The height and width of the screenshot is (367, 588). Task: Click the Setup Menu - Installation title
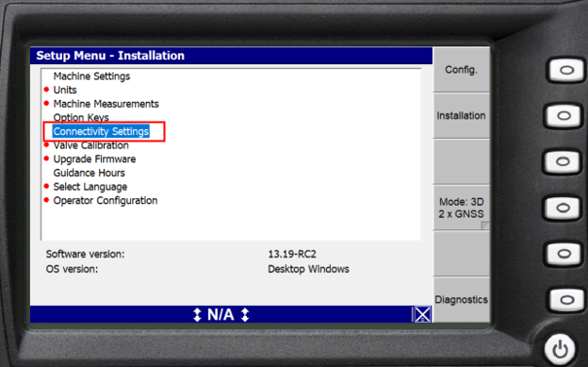click(110, 56)
